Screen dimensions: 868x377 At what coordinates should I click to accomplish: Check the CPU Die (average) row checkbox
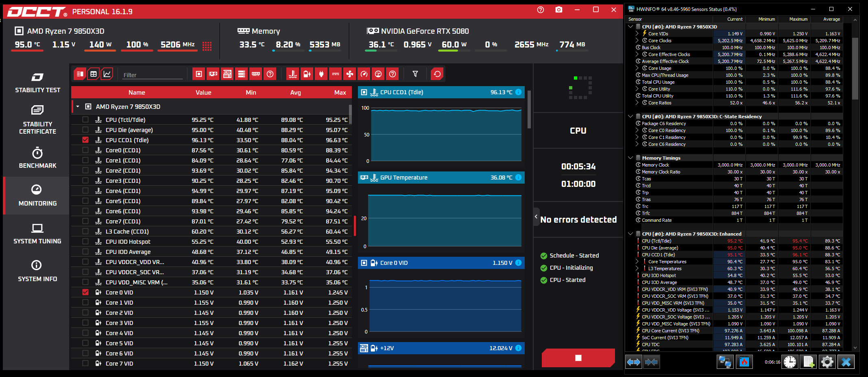[85, 130]
